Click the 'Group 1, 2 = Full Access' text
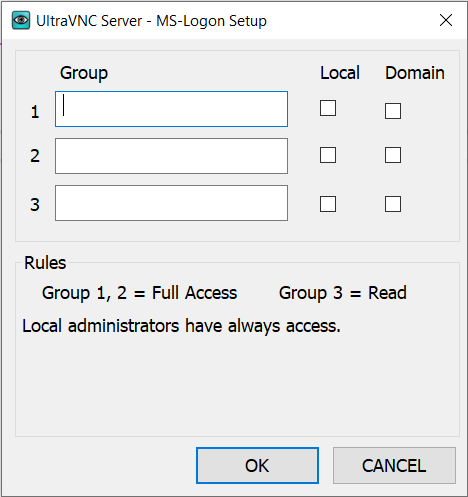Viewport: 468px width, 497px height. pyautogui.click(x=139, y=293)
